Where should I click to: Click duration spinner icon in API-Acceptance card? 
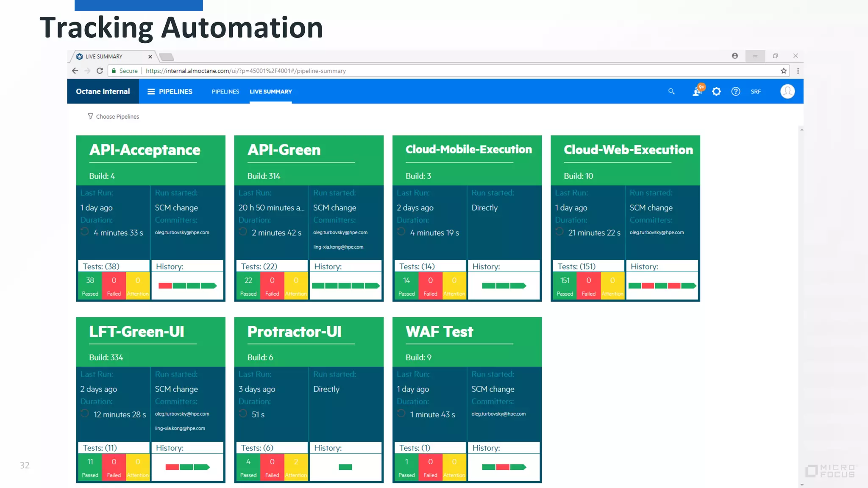85,231
